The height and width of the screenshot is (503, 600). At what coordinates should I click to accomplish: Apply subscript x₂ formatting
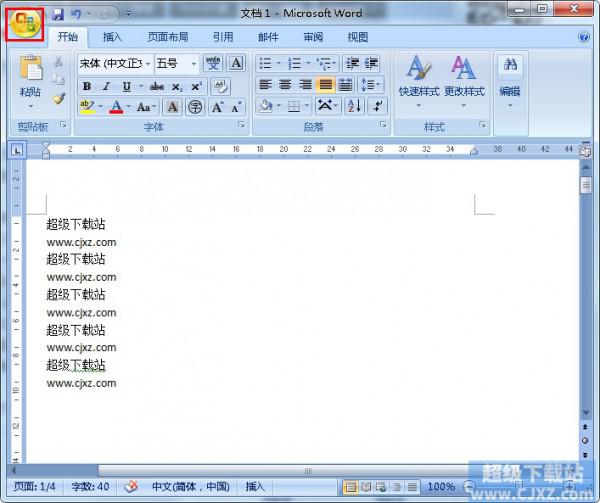[177, 87]
